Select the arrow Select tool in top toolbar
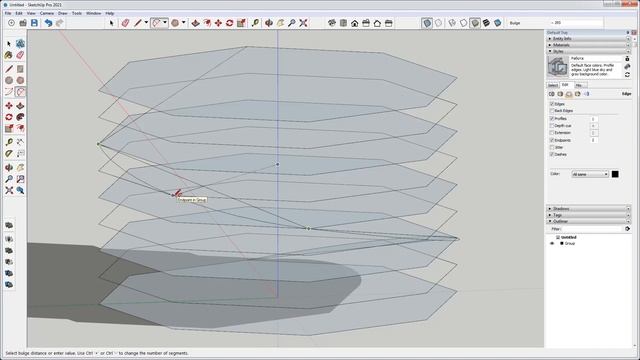Image resolution: width=640 pixels, height=360 pixels. 111,23
